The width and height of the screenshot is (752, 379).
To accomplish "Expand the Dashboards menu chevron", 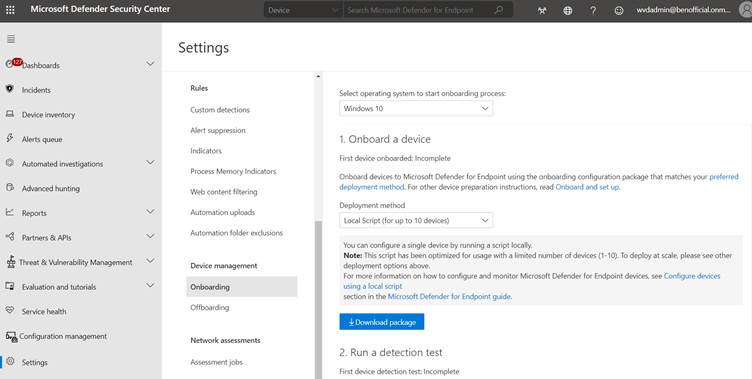I will click(x=150, y=64).
